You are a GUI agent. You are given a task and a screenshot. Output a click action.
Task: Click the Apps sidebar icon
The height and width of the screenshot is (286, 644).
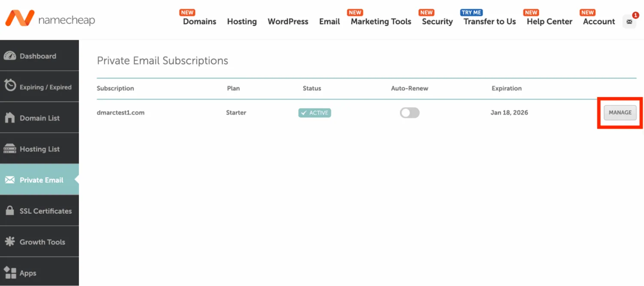coord(10,273)
